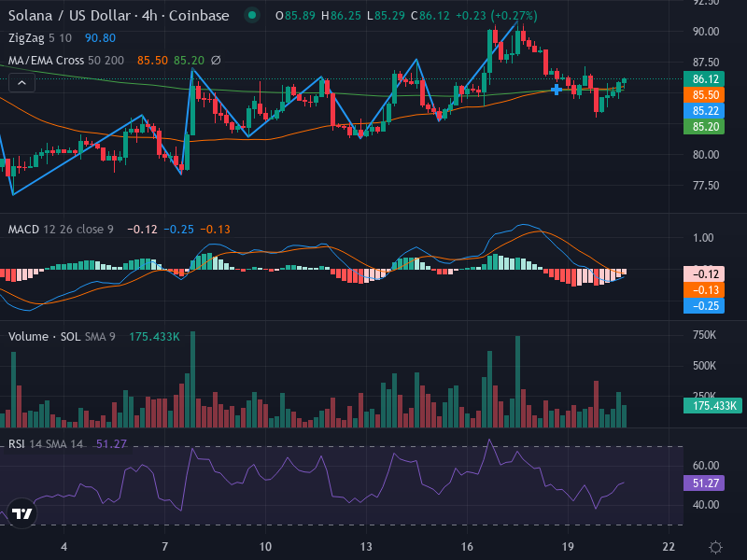747x560 pixels.
Task: Click the blue plus marker on chart
Action: (x=556, y=89)
